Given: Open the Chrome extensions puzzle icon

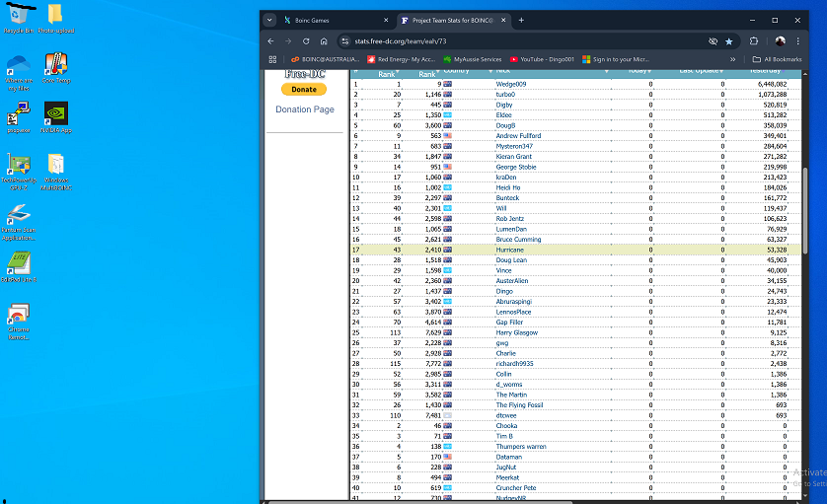Looking at the screenshot, I should [754, 41].
